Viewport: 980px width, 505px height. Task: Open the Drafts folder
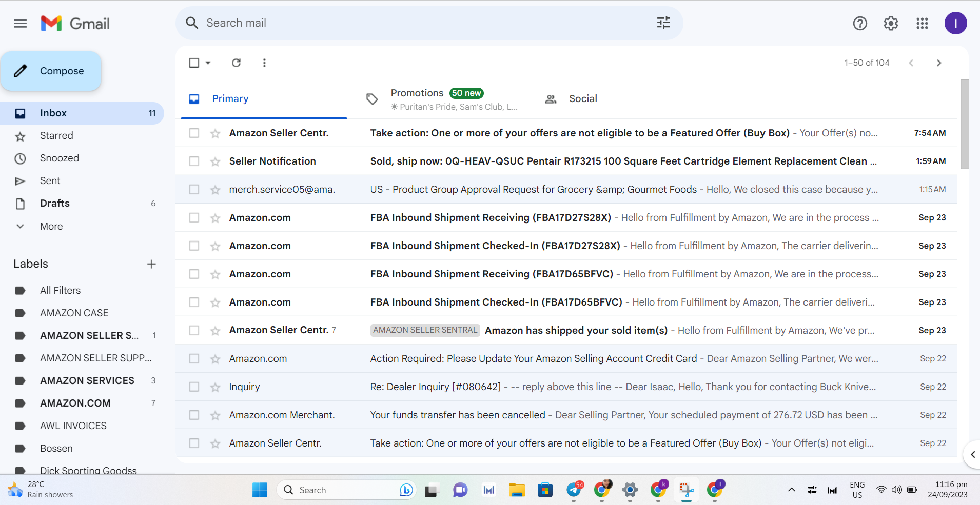(x=82, y=204)
